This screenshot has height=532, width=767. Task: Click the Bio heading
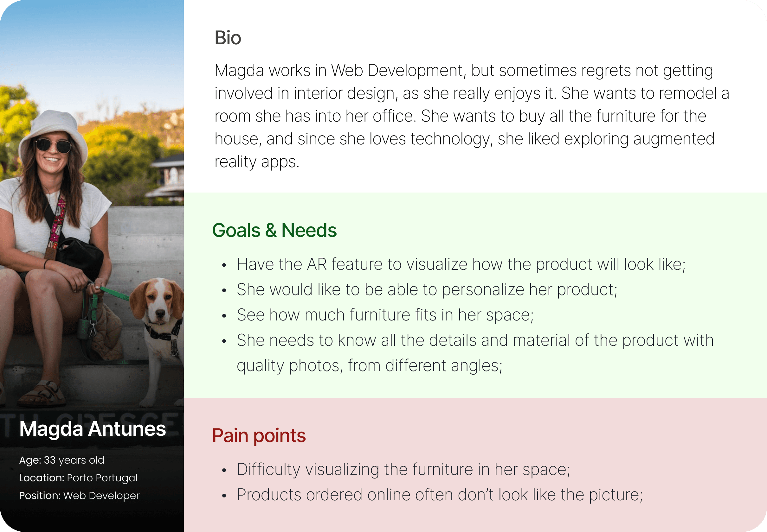click(x=228, y=38)
